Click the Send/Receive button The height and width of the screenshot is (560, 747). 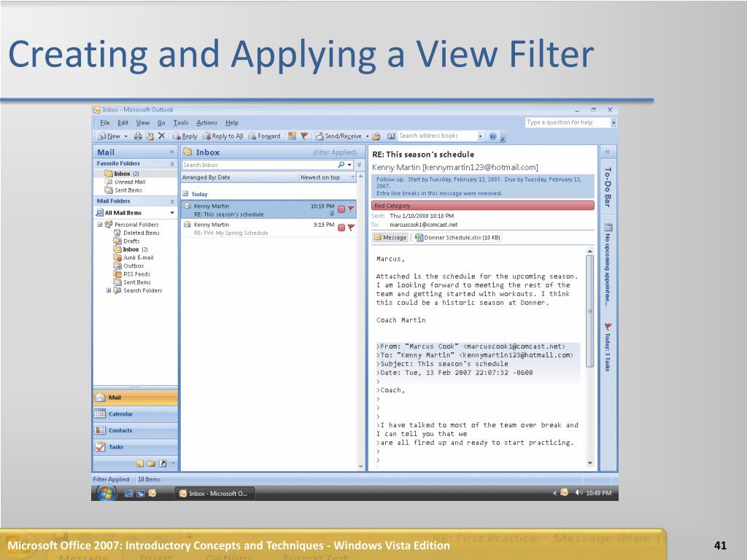click(x=338, y=136)
